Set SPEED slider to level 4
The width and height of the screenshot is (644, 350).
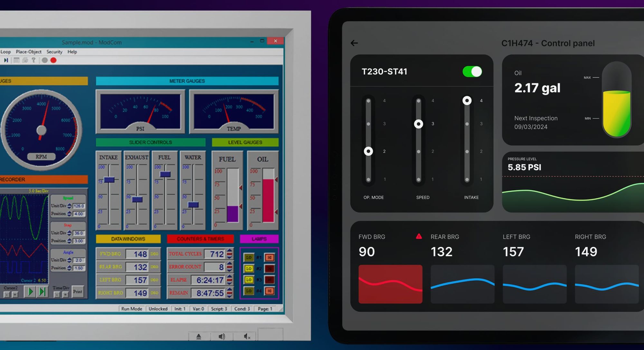(x=418, y=101)
